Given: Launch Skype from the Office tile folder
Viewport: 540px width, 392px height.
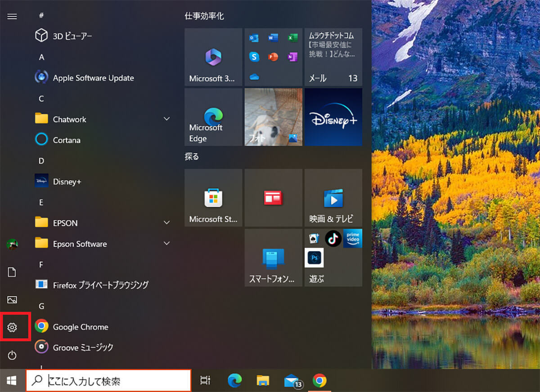Looking at the screenshot, I should 254,57.
